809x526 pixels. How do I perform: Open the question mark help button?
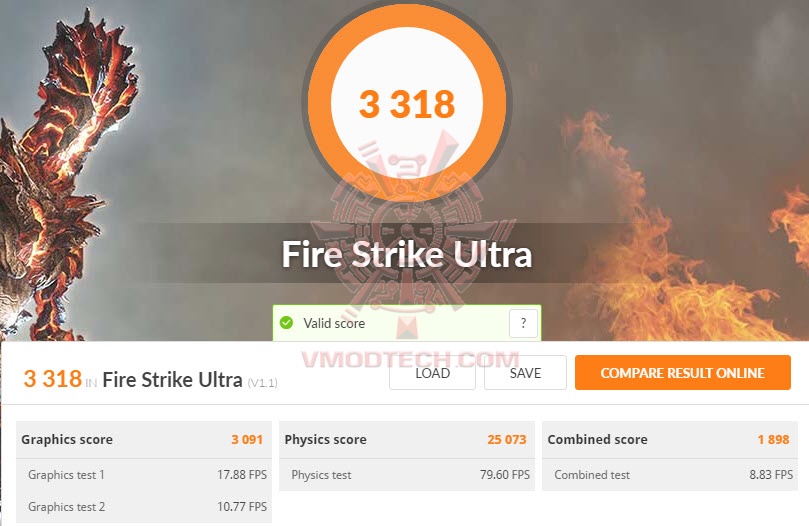(523, 323)
